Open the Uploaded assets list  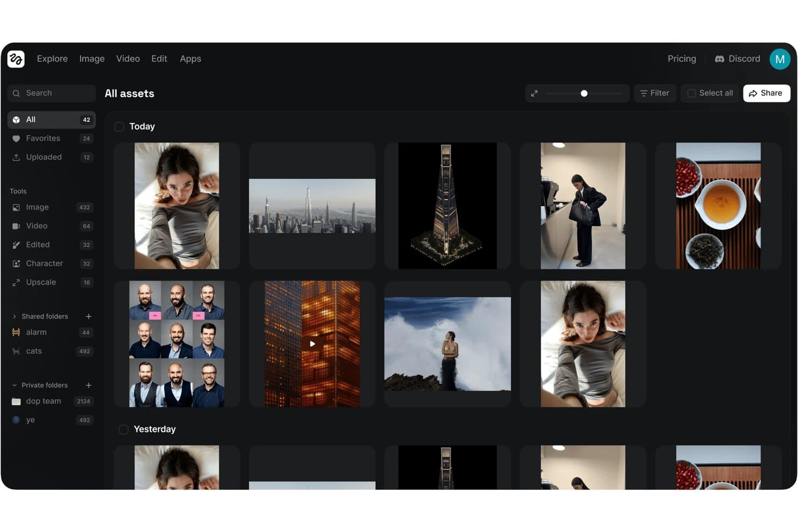click(x=52, y=157)
